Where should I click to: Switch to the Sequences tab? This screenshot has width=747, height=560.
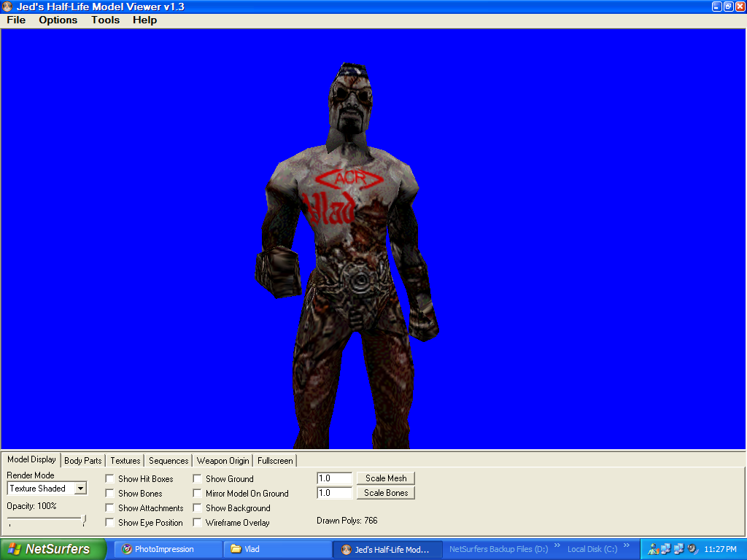click(169, 461)
